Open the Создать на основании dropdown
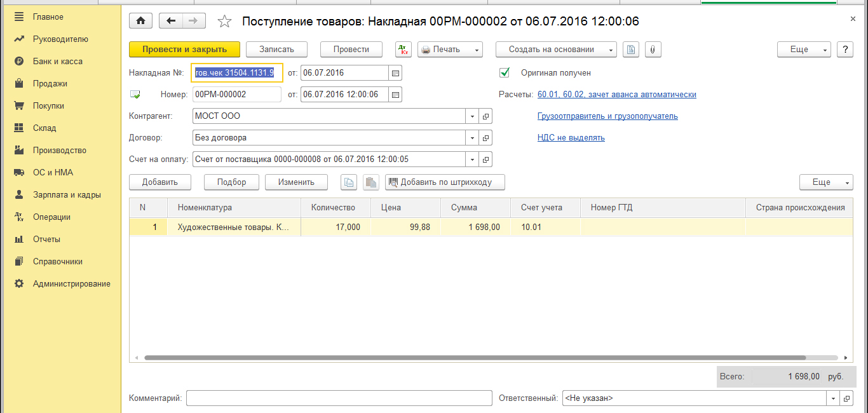 (x=556, y=50)
